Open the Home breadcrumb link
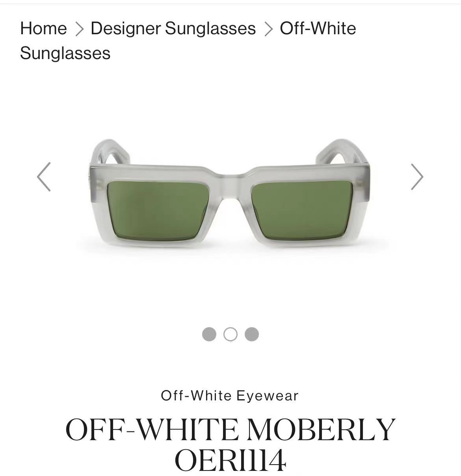Viewport: 461px width, 476px height. 43,28
